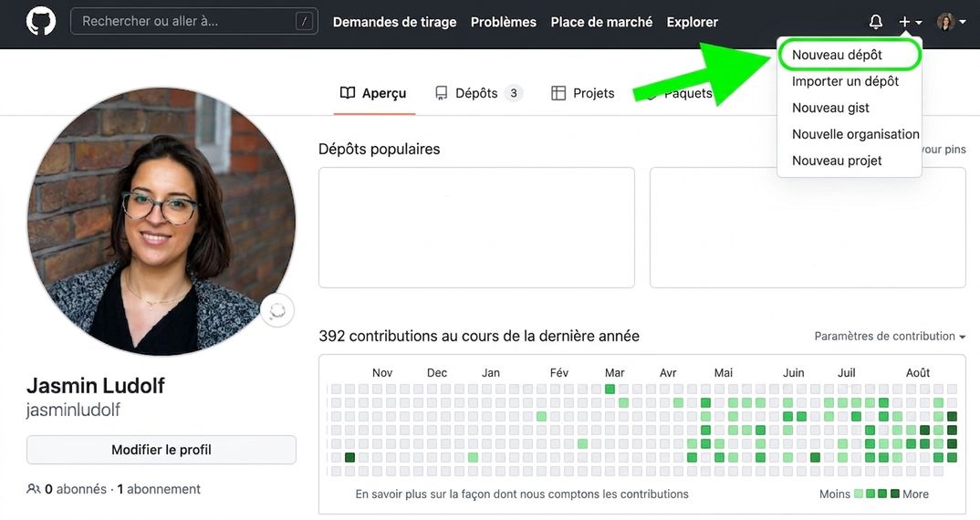Switch to the Paquets tab

tap(680, 94)
